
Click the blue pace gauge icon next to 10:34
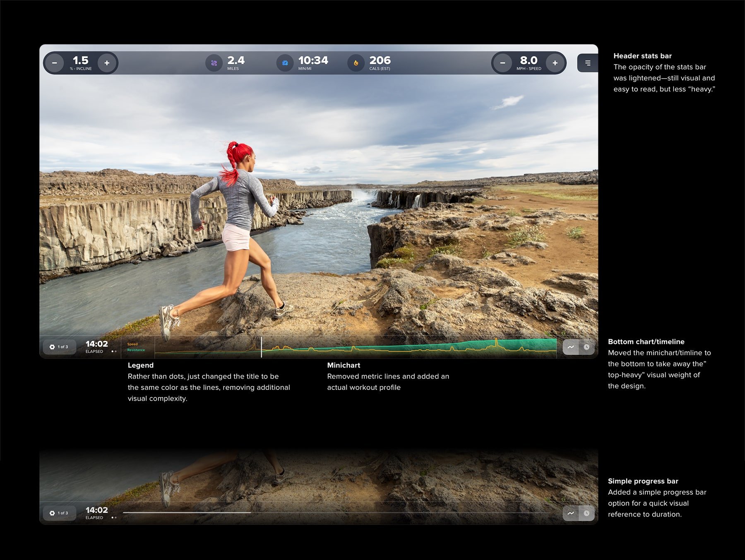[x=285, y=63]
